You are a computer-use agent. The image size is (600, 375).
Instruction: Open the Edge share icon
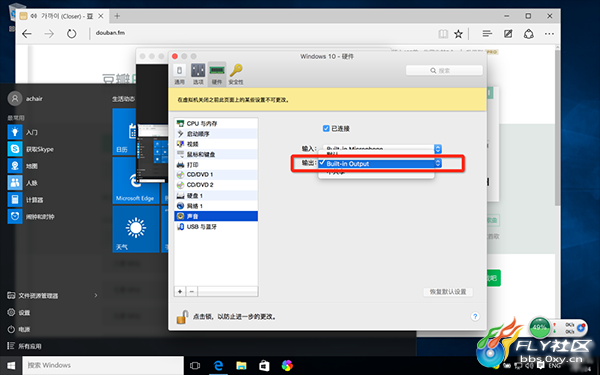tap(528, 34)
